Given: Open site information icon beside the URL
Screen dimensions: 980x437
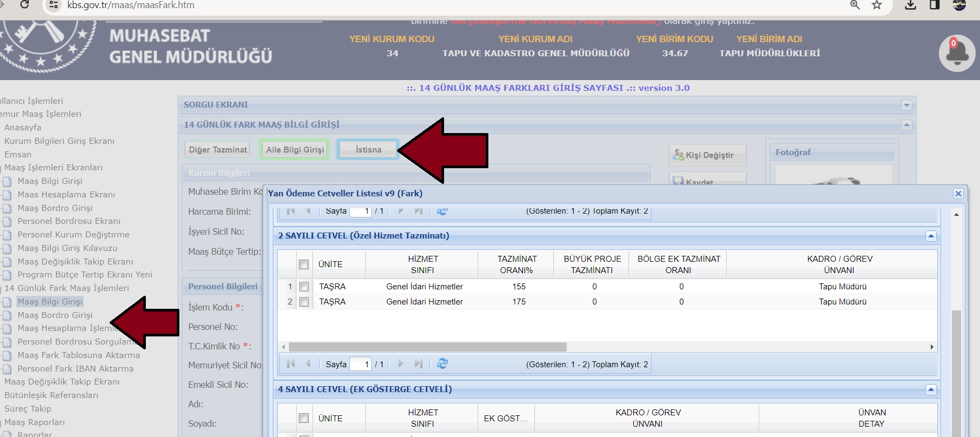Looking at the screenshot, I should click(x=53, y=5).
